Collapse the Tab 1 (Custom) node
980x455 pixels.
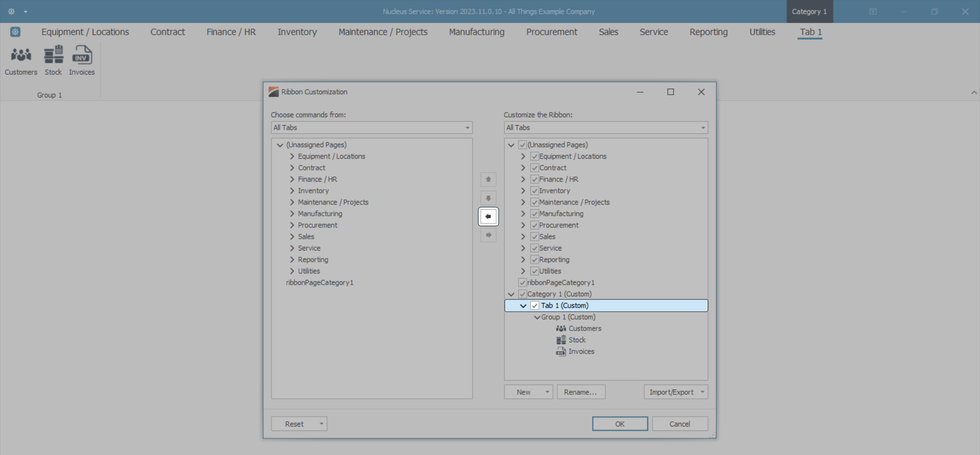[523, 306]
